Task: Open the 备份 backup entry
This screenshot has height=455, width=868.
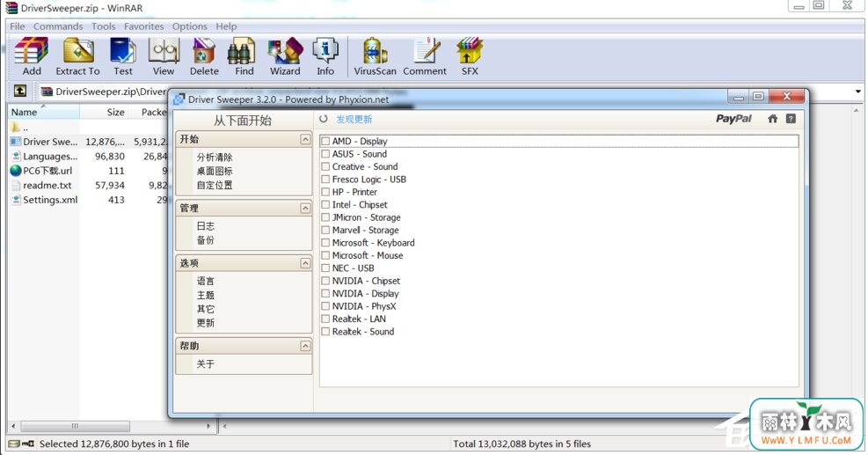Action: tap(206, 240)
